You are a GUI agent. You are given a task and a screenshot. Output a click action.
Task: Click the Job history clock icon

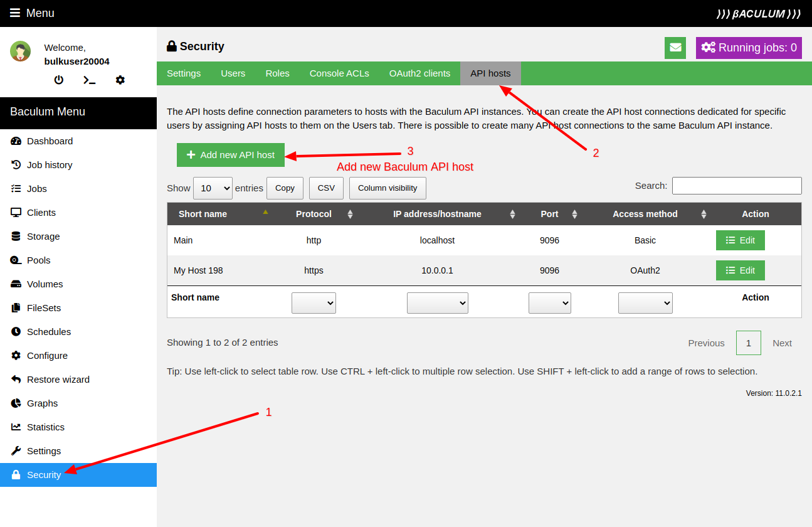pos(16,165)
